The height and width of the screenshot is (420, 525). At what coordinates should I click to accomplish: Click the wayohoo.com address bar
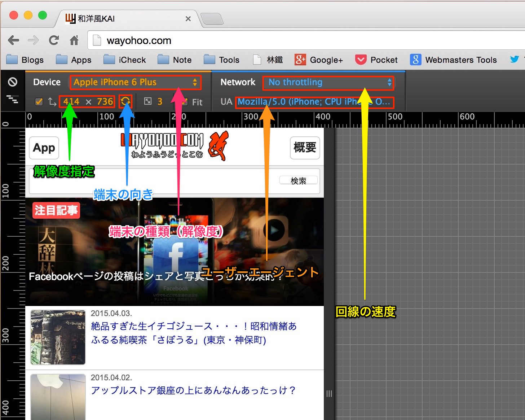tap(306, 40)
